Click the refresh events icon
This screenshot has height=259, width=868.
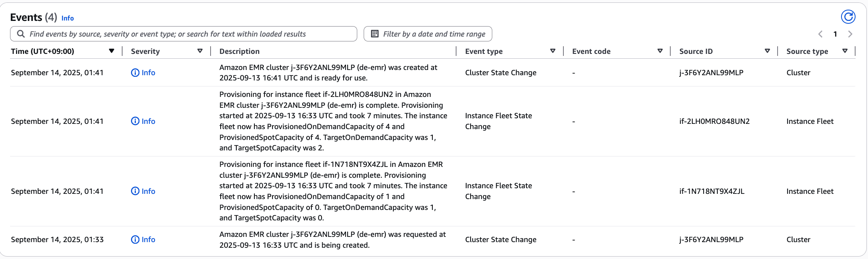coord(848,17)
